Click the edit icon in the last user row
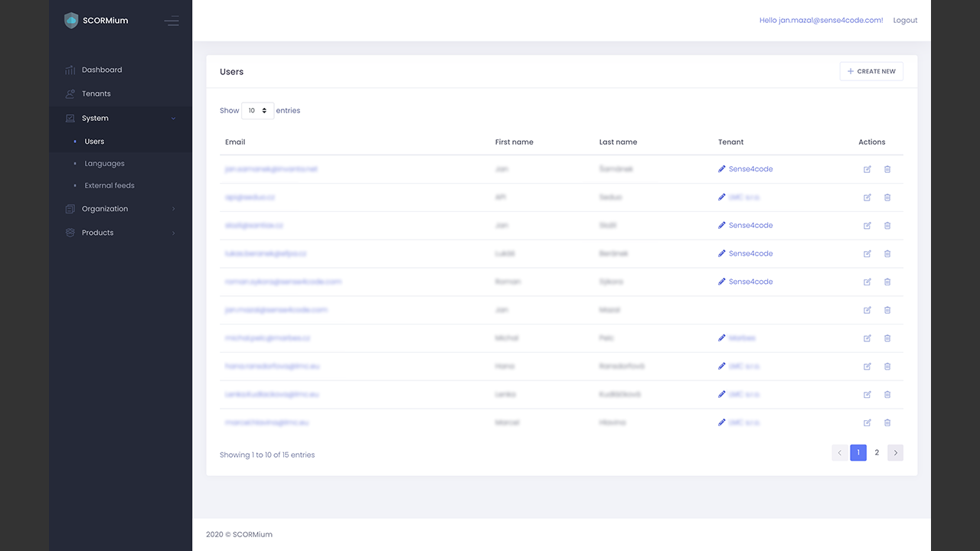Viewport: 980px width, 551px height. tap(867, 422)
